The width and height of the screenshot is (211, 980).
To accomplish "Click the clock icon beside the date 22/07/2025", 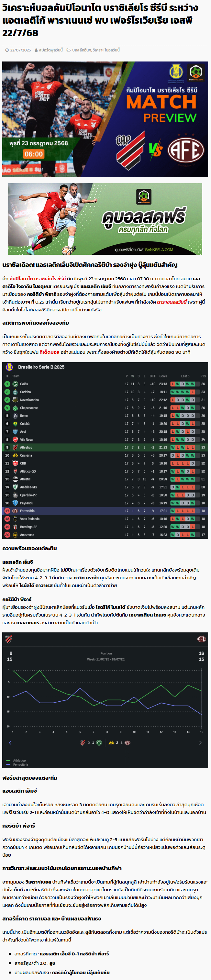I will point(7,50).
